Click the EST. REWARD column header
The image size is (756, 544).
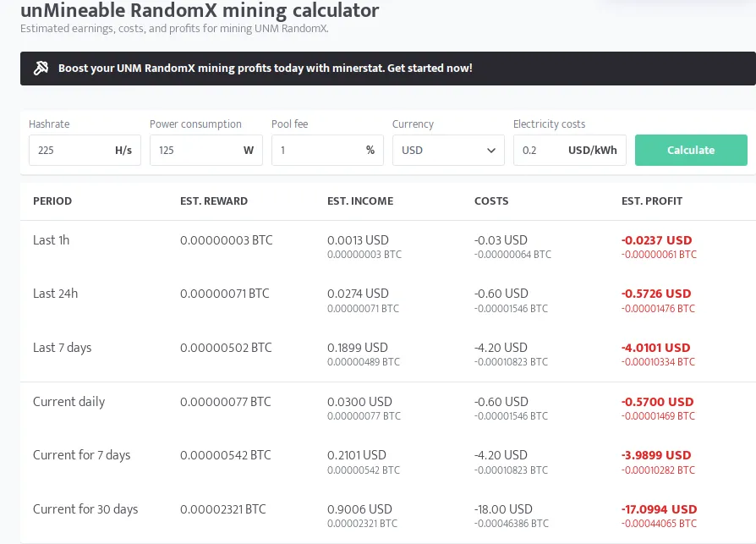tap(214, 201)
